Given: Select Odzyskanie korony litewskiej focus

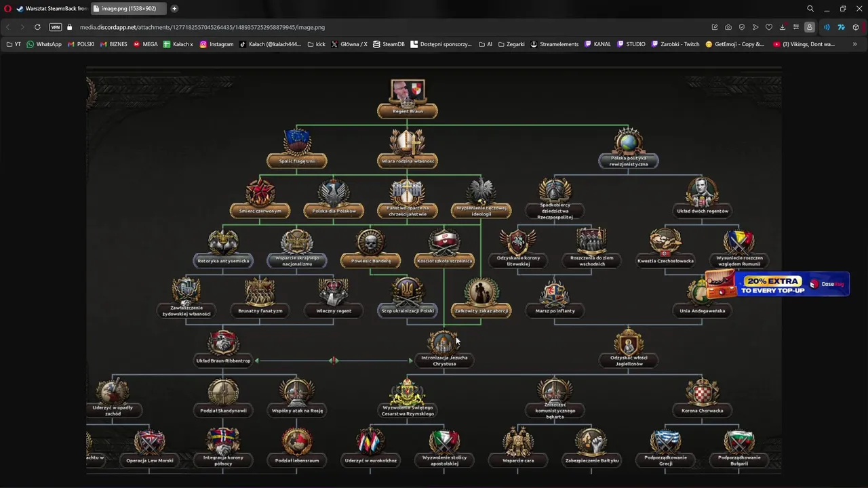Looking at the screenshot, I should (518, 248).
